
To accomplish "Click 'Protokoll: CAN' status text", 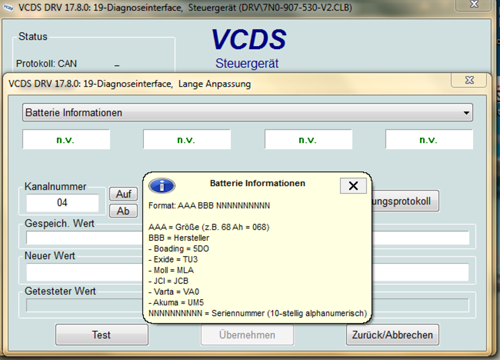I will 46,64.
